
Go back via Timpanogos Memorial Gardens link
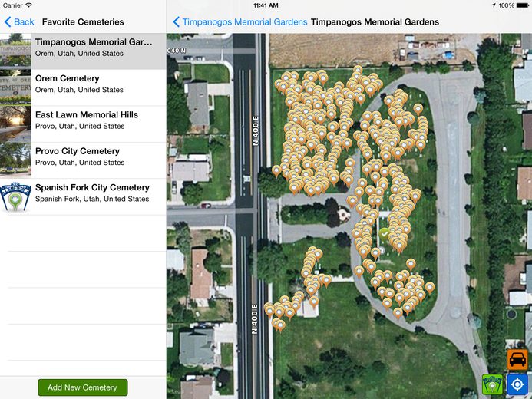(x=240, y=22)
